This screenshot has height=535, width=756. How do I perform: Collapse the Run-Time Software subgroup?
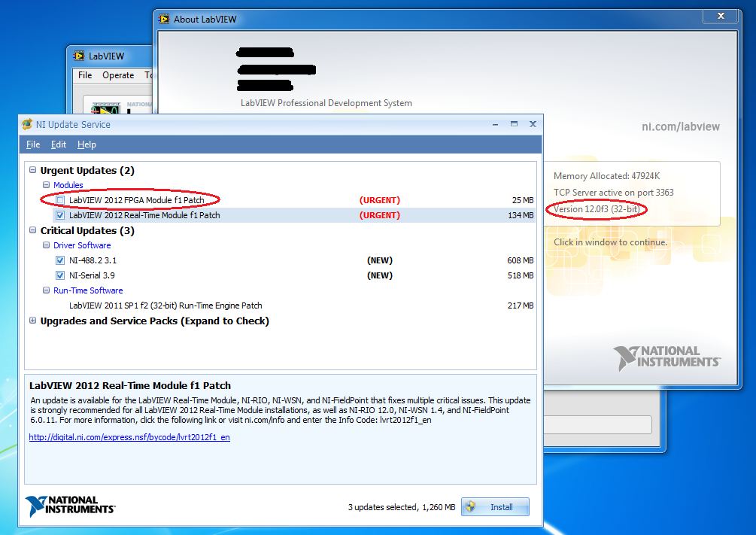(x=47, y=290)
